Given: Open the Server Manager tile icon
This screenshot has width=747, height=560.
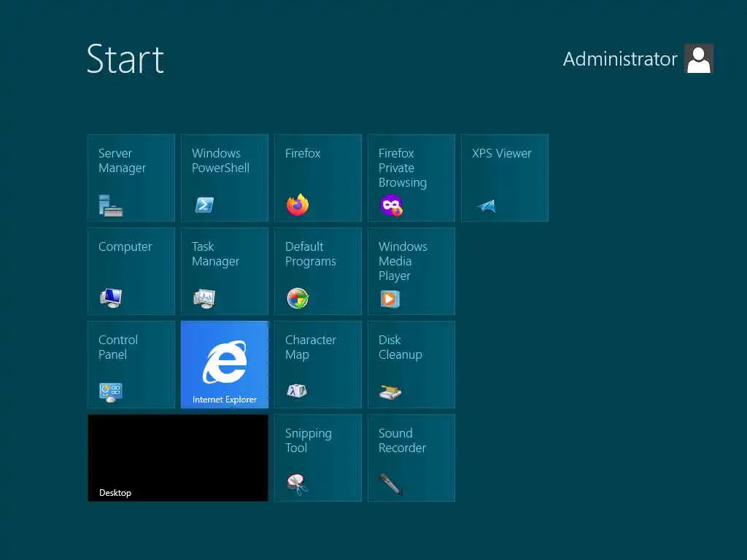Looking at the screenshot, I should pyautogui.click(x=111, y=206).
